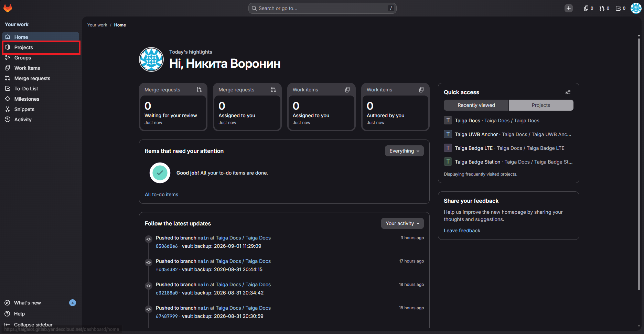Screen dimensions: 644x334
Task: Focus the Search or go to field
Action: click(x=322, y=8)
